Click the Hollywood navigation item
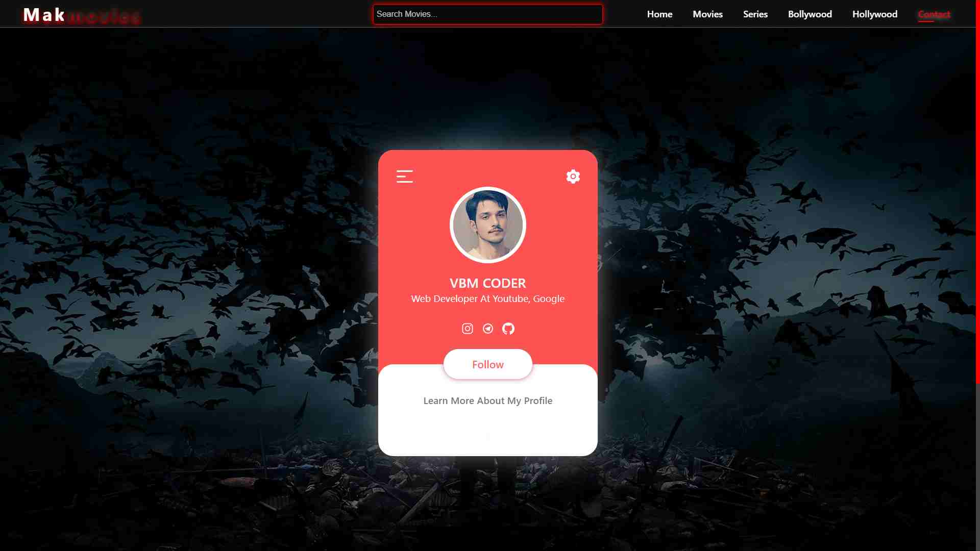This screenshot has height=551, width=980. click(875, 13)
